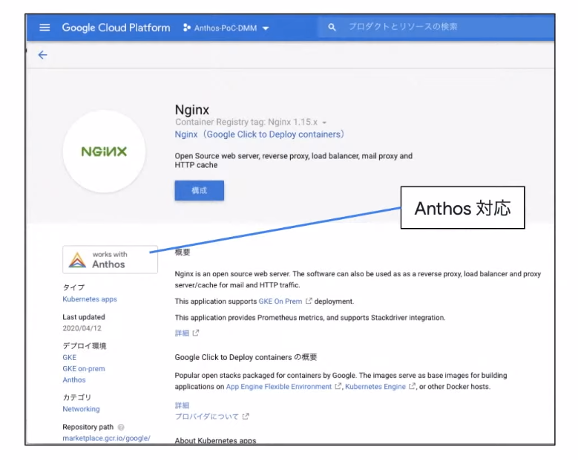
Task: Go back using the left arrow
Action: 43,55
